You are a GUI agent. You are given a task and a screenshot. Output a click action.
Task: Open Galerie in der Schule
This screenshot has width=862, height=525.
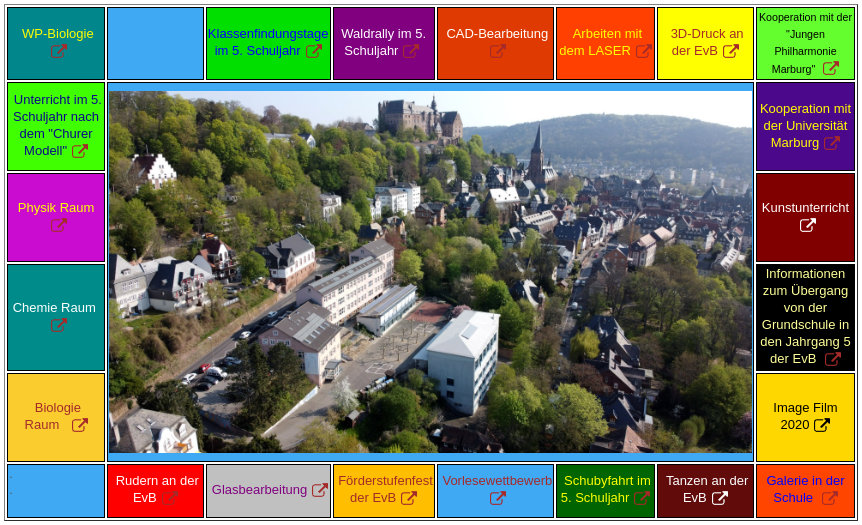pos(805,489)
